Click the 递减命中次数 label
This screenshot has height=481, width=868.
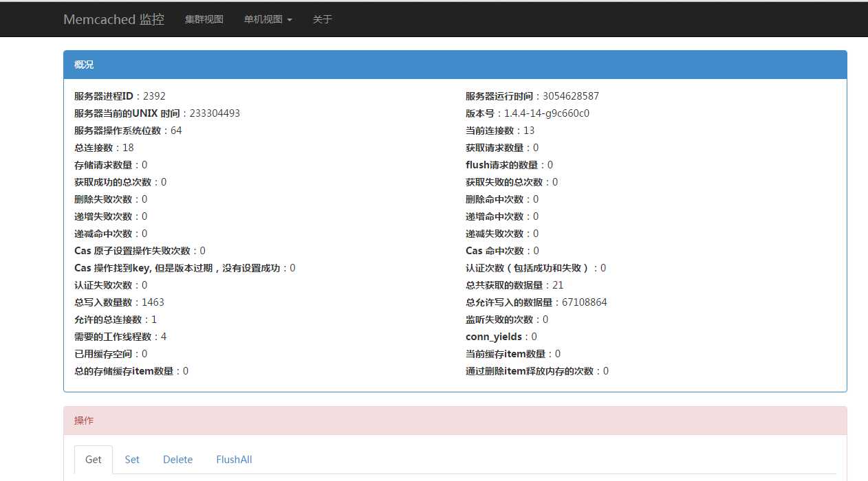tap(103, 234)
